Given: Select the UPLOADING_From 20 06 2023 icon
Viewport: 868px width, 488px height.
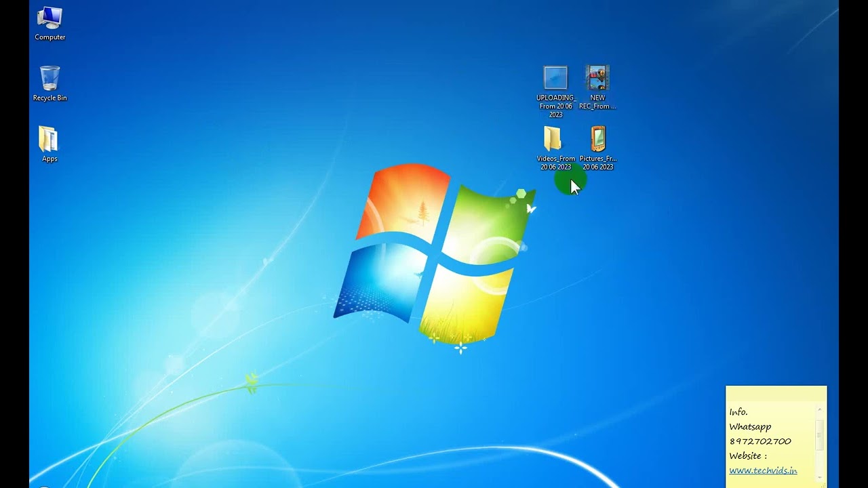Looking at the screenshot, I should coord(555,91).
